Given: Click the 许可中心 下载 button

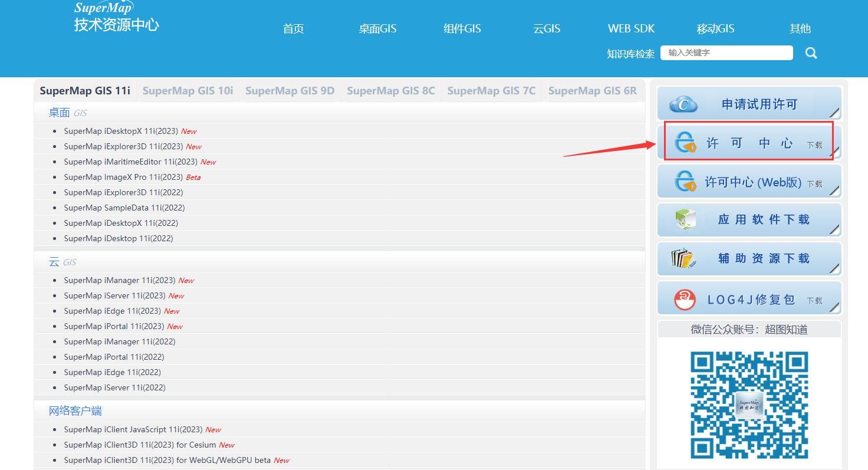Looking at the screenshot, I should [x=749, y=143].
